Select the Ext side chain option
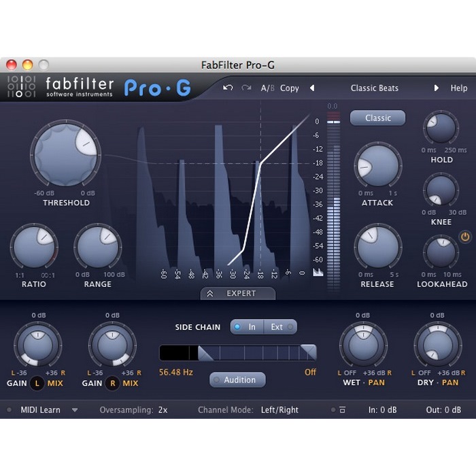 tap(280, 327)
